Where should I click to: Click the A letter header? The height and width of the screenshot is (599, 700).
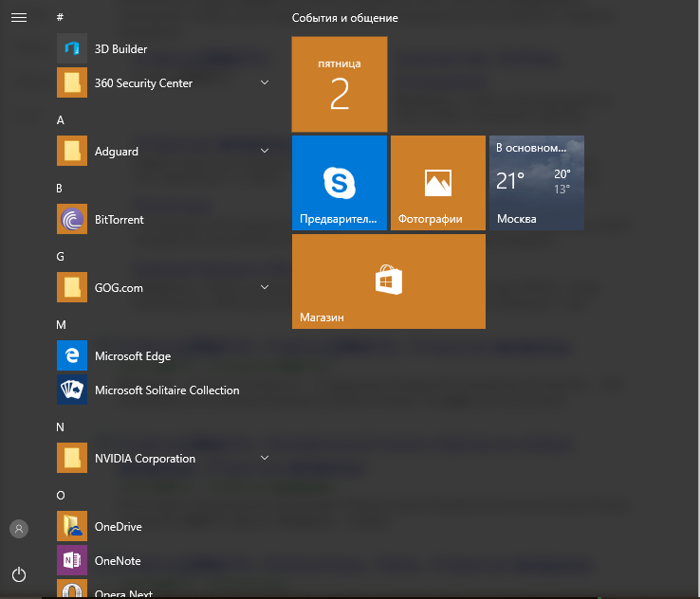[61, 120]
